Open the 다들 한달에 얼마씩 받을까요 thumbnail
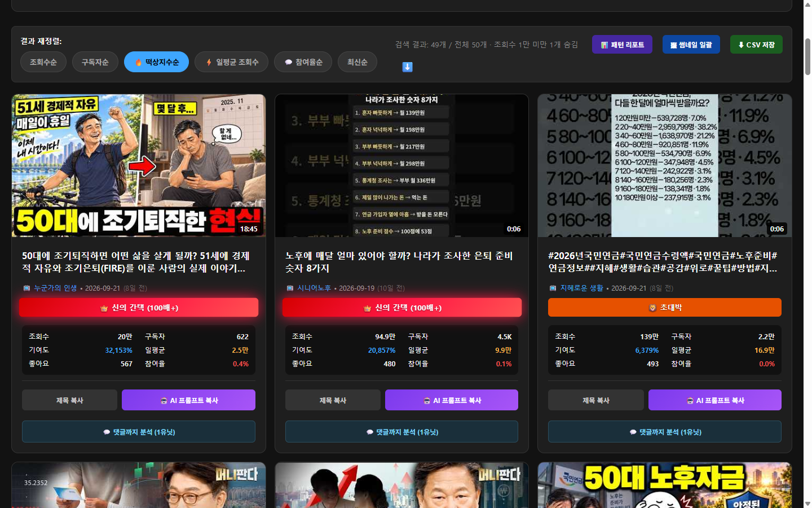 pyautogui.click(x=665, y=165)
